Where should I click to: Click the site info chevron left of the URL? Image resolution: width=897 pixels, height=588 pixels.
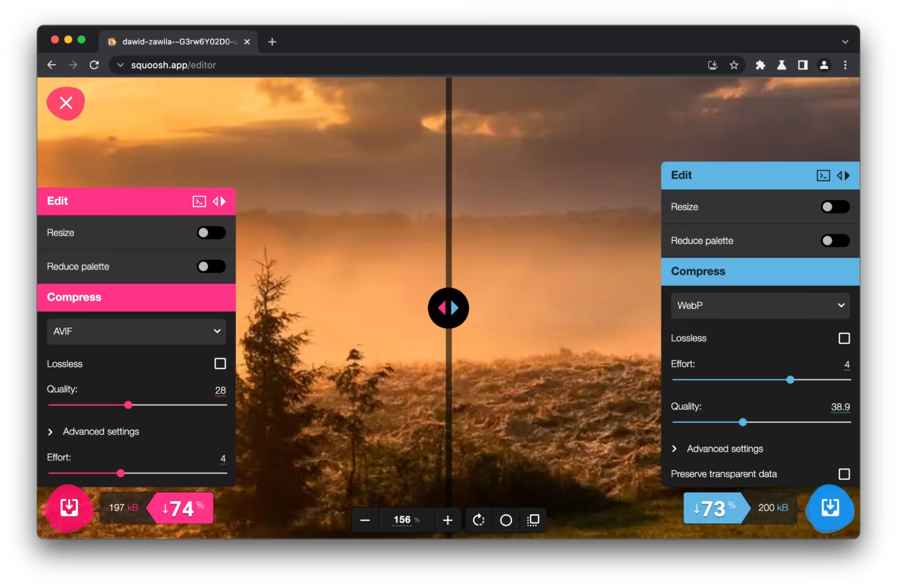point(120,65)
